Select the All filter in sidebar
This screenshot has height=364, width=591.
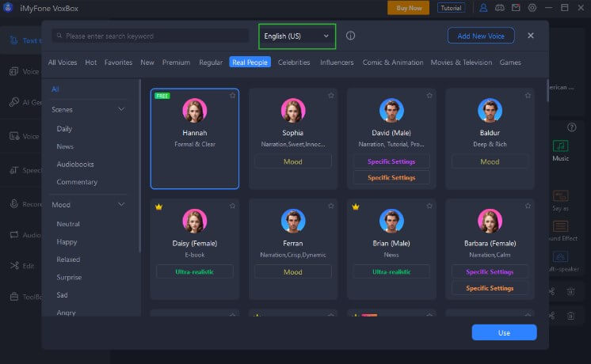tap(55, 89)
